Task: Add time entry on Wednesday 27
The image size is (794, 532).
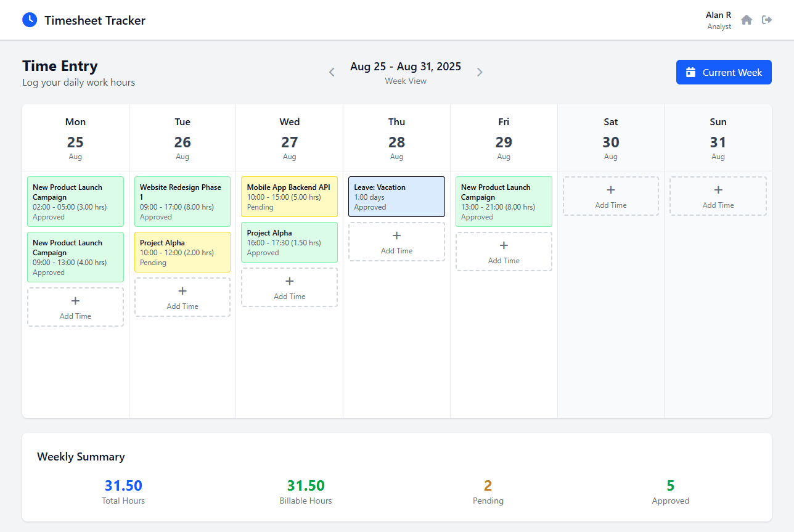Action: [x=289, y=287]
